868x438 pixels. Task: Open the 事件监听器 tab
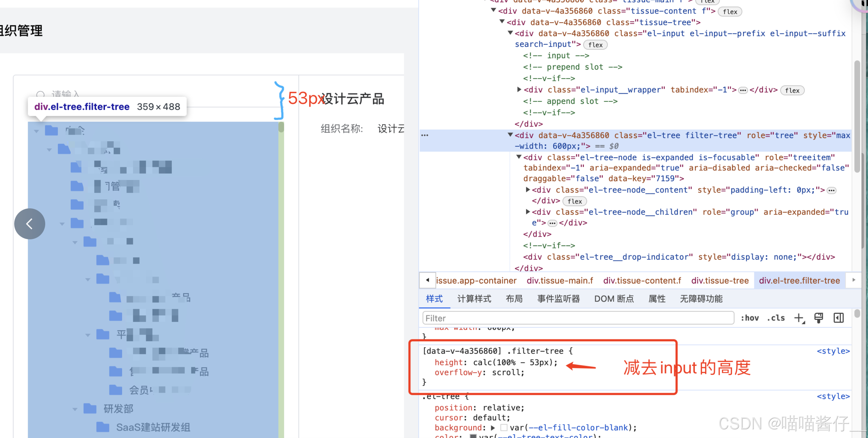pyautogui.click(x=558, y=299)
